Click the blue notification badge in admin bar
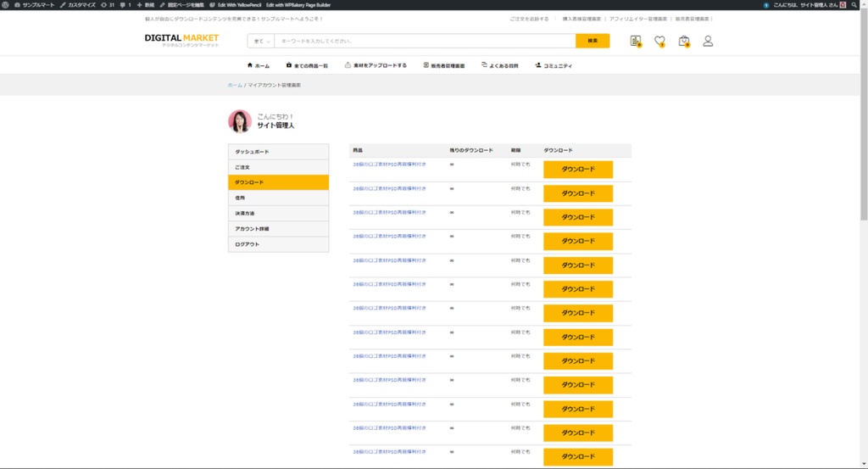This screenshot has width=868, height=469. pos(766,5)
